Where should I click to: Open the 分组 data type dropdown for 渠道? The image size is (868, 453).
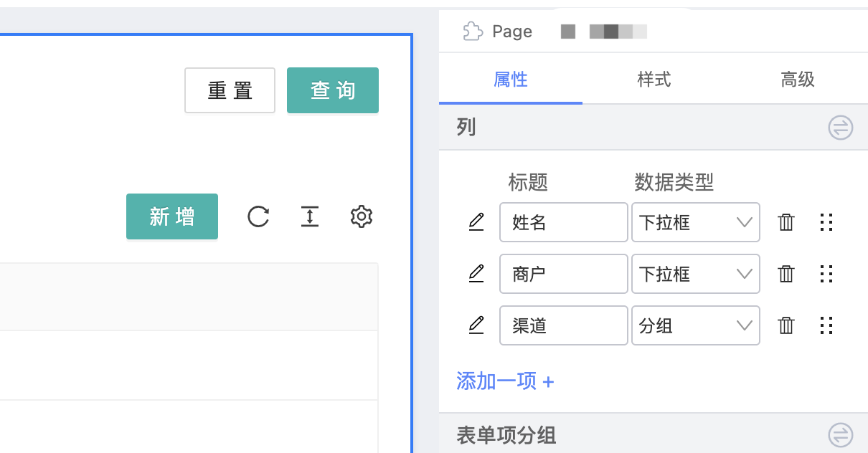[x=695, y=325]
